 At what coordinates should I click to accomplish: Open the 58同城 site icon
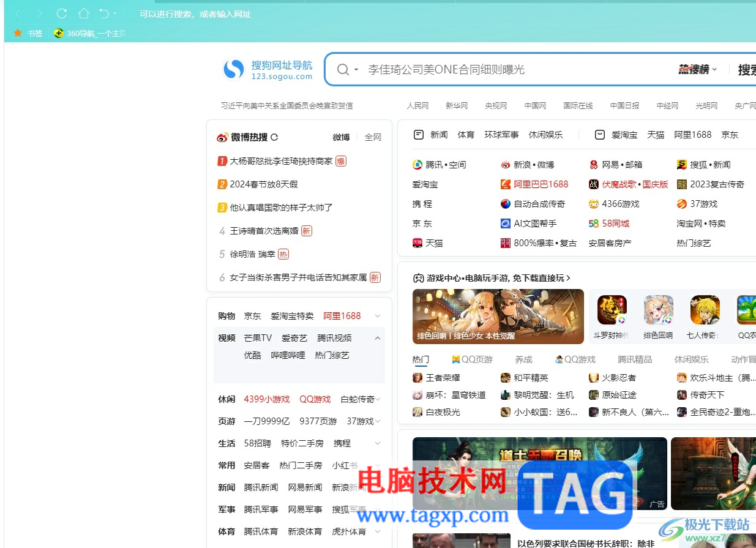[593, 223]
